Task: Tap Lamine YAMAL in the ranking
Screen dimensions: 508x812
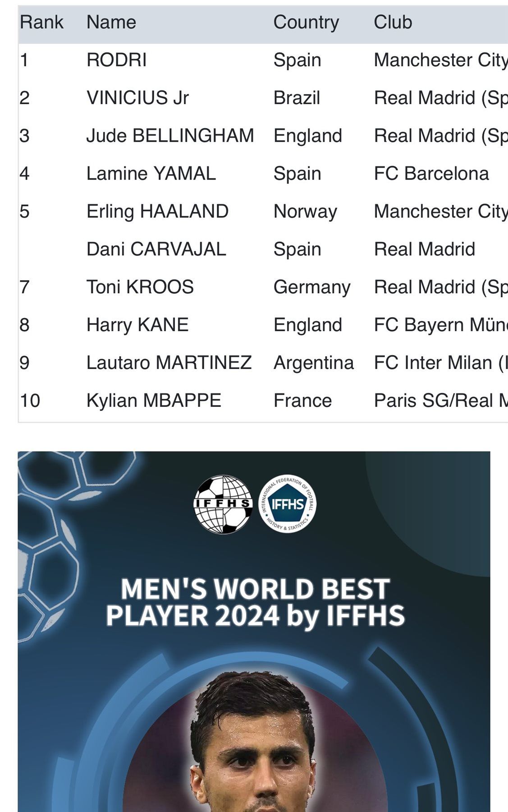Action: (151, 174)
